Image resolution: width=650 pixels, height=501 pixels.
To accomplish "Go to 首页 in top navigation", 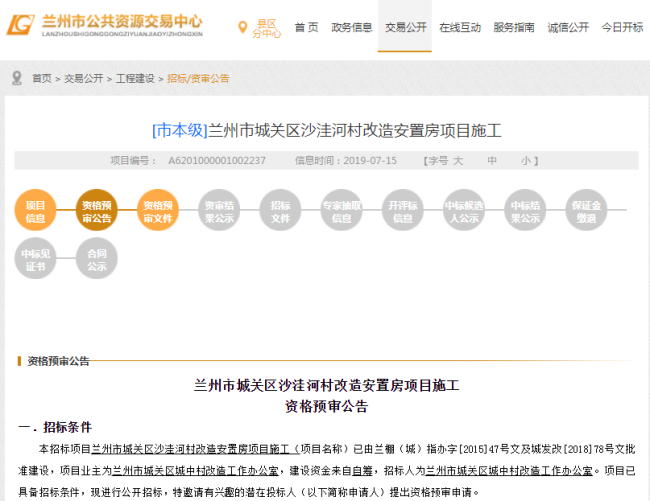I will pos(307,28).
